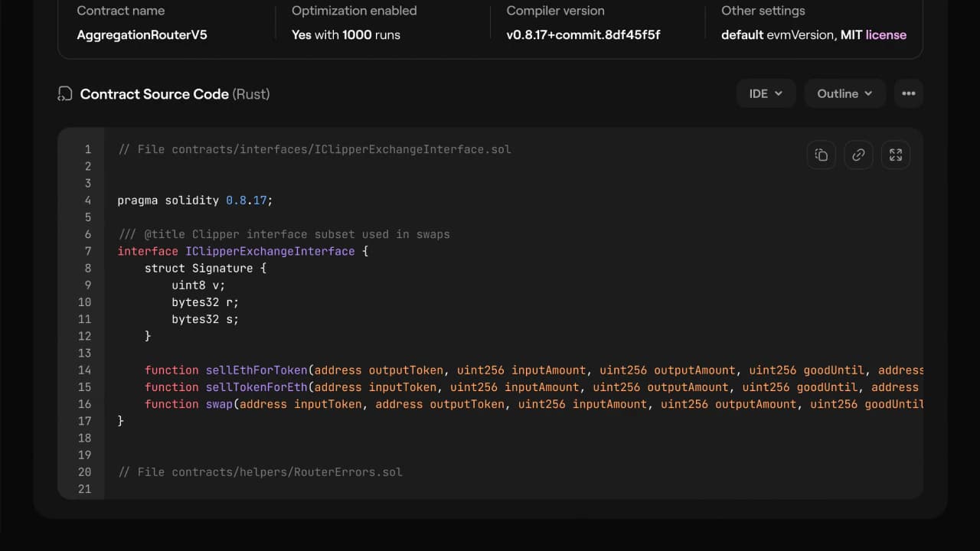Click the IClipperExchangeInterface interface name
Image resolution: width=980 pixels, height=551 pixels.
coord(269,251)
